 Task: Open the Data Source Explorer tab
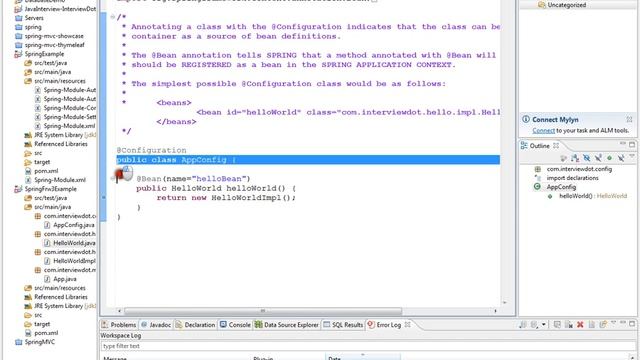(x=287, y=325)
